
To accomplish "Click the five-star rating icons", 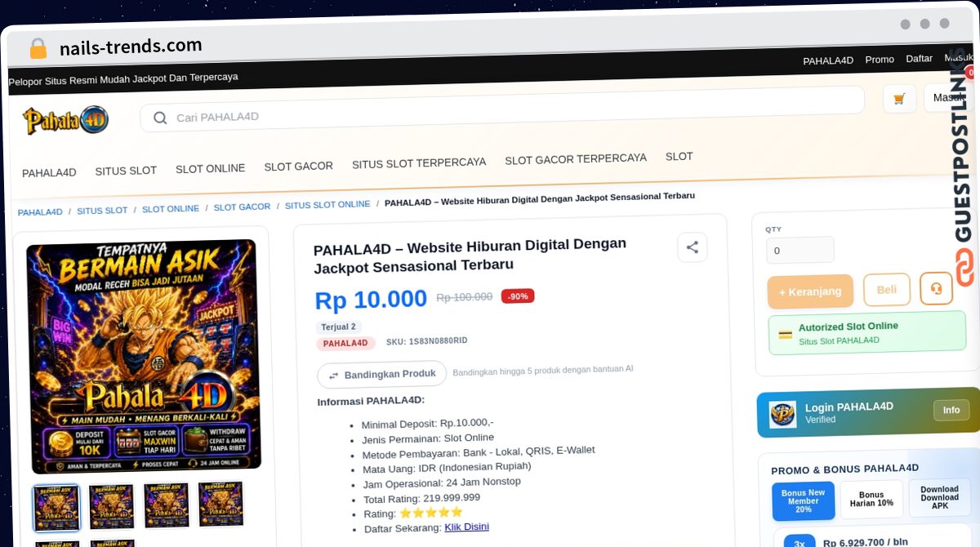I will point(430,513).
